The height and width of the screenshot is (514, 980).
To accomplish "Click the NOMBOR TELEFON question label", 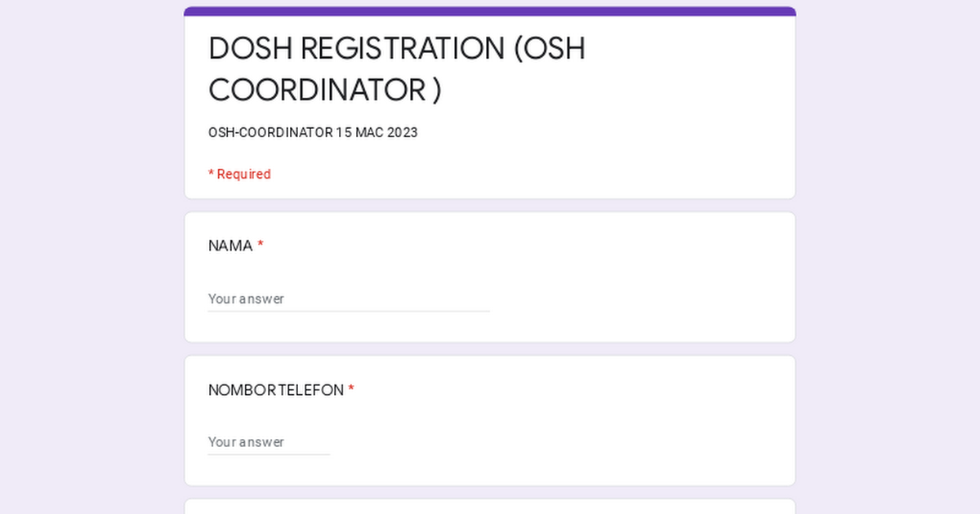I will click(x=276, y=390).
